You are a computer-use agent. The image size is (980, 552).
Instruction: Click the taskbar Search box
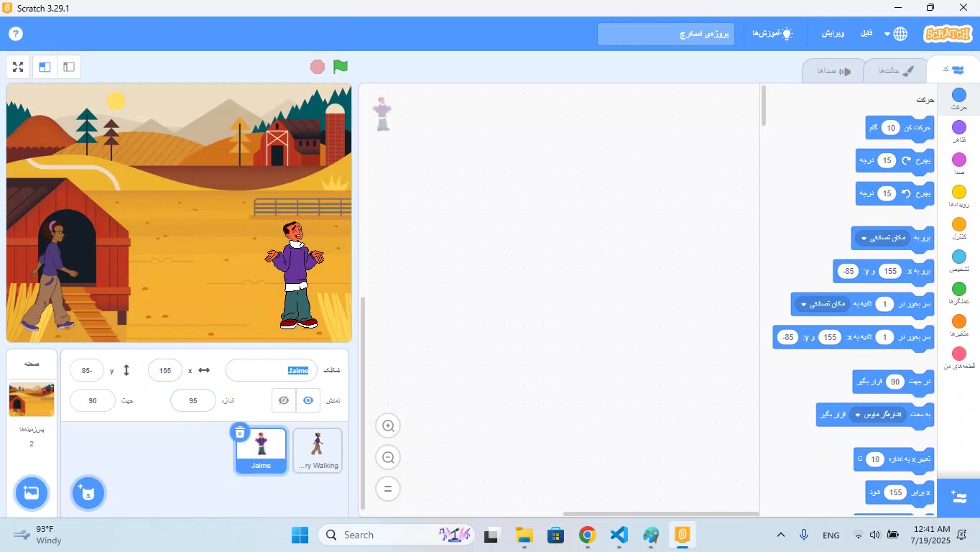(x=397, y=535)
